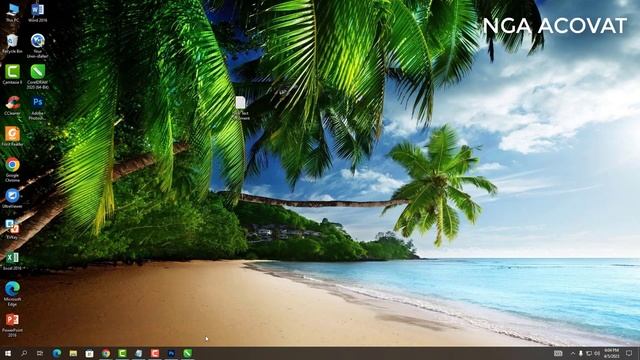Open the taskbar Search
Screen dimensions: 640x360
pyautogui.click(x=24, y=353)
